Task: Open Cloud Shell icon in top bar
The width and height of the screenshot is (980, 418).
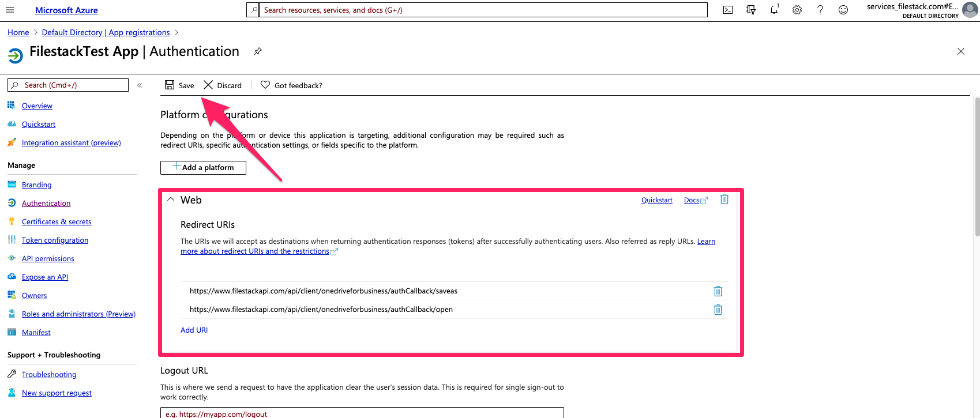Action: tap(728, 10)
